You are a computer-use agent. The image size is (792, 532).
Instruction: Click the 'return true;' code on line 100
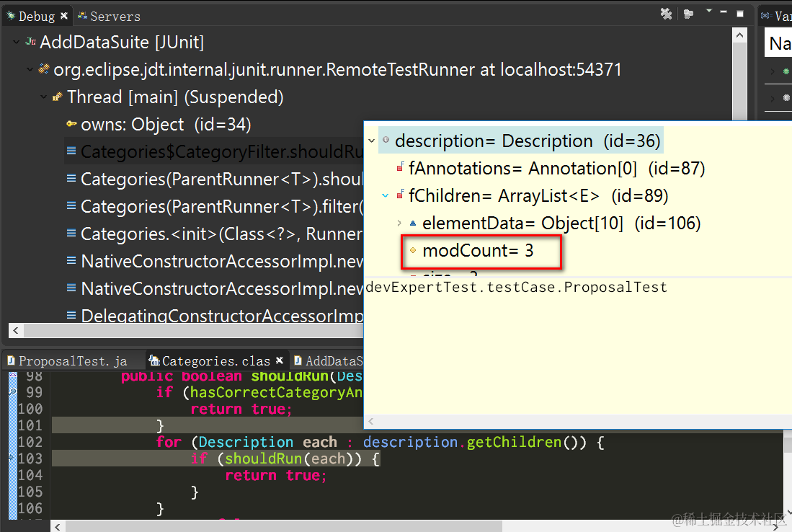coord(241,409)
